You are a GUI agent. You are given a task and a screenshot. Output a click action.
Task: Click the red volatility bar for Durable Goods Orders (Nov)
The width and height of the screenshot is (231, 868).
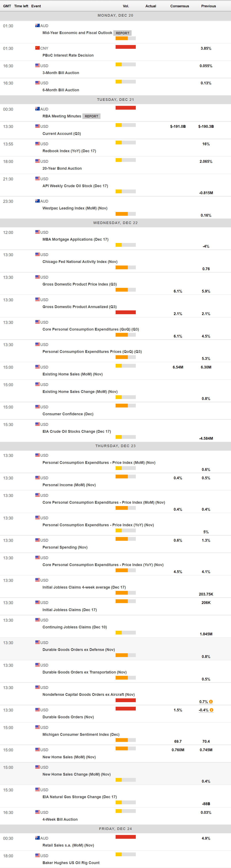tap(125, 709)
